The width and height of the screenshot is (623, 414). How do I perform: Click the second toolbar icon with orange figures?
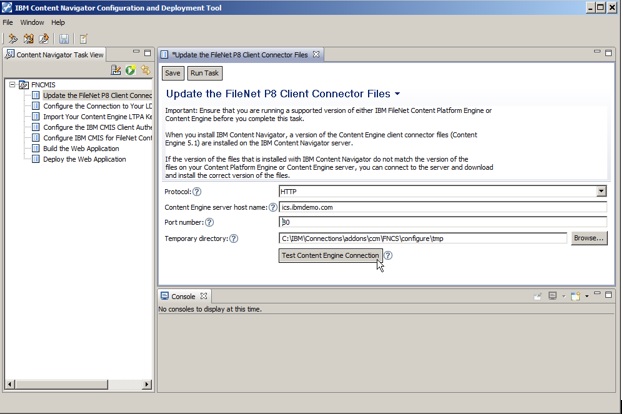[x=28, y=39]
